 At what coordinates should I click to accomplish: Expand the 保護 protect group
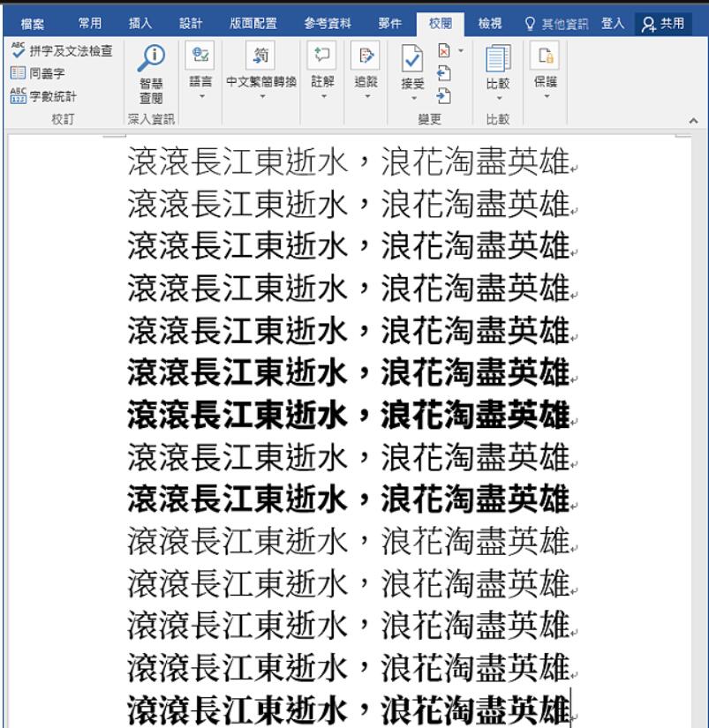point(546,71)
